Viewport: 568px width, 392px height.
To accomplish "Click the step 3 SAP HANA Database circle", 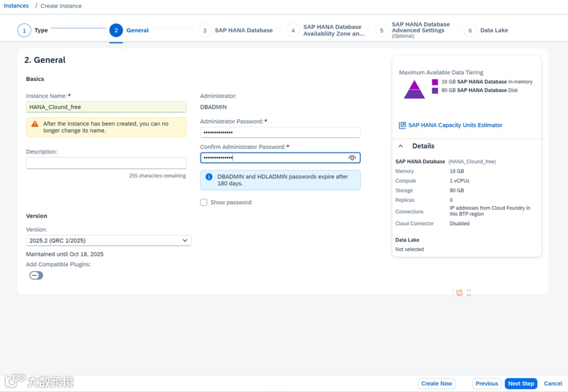I will tap(205, 30).
